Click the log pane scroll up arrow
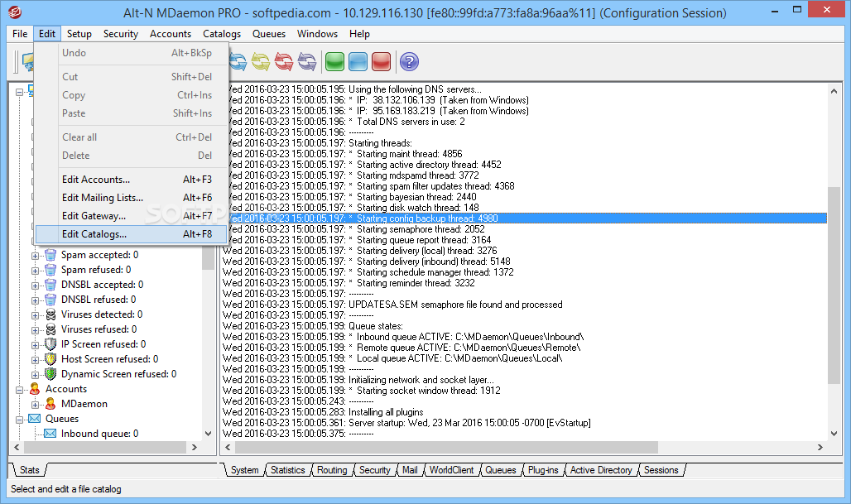 834,91
